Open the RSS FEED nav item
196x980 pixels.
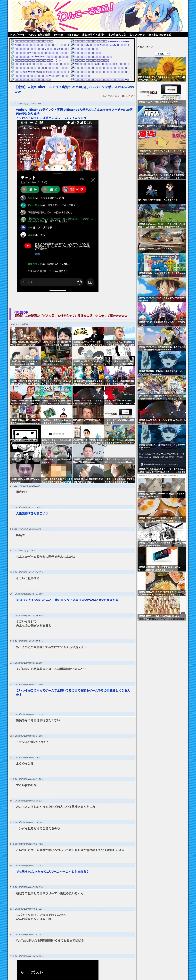pyautogui.click(x=72, y=35)
